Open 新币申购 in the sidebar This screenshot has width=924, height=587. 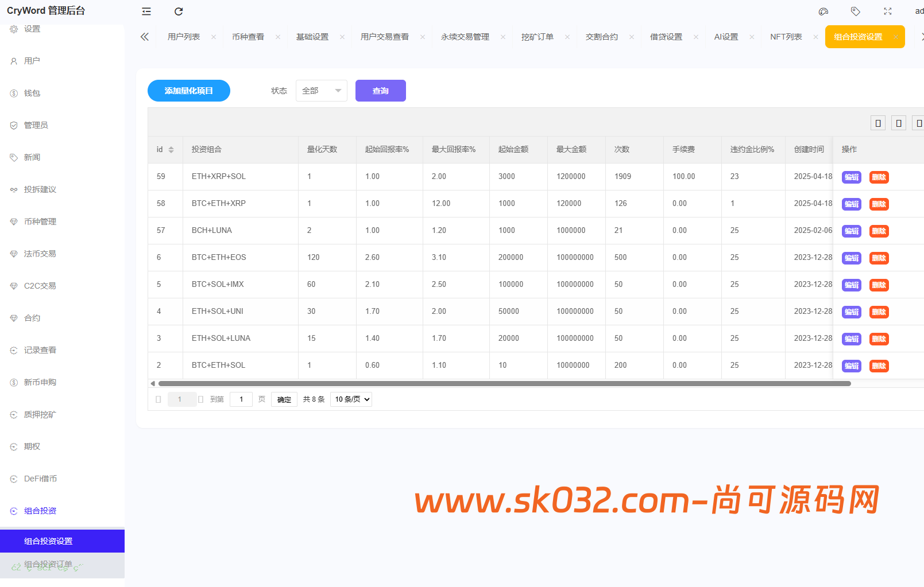point(62,382)
